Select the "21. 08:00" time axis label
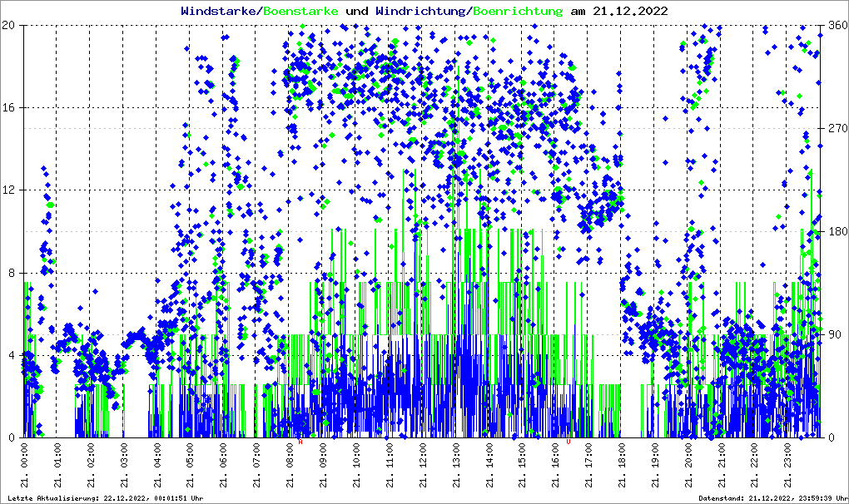The width and height of the screenshot is (849, 504). pyautogui.click(x=290, y=465)
